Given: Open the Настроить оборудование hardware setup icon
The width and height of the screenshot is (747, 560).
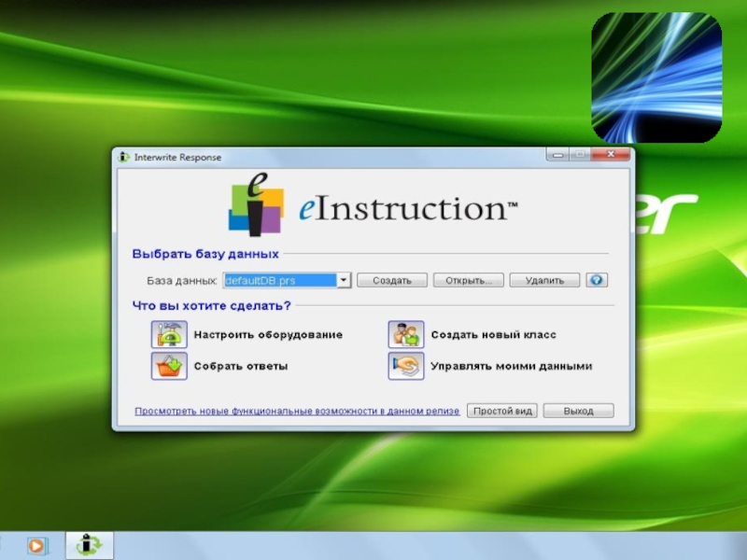Looking at the screenshot, I should pyautogui.click(x=169, y=334).
